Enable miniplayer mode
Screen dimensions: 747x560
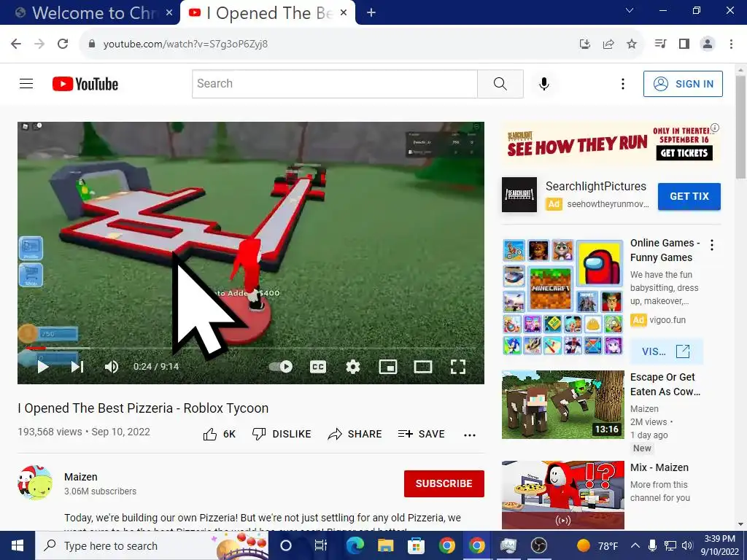pos(388,367)
